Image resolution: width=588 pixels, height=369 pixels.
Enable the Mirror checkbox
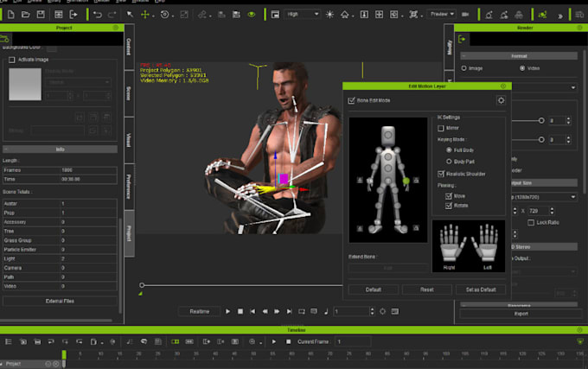point(441,128)
